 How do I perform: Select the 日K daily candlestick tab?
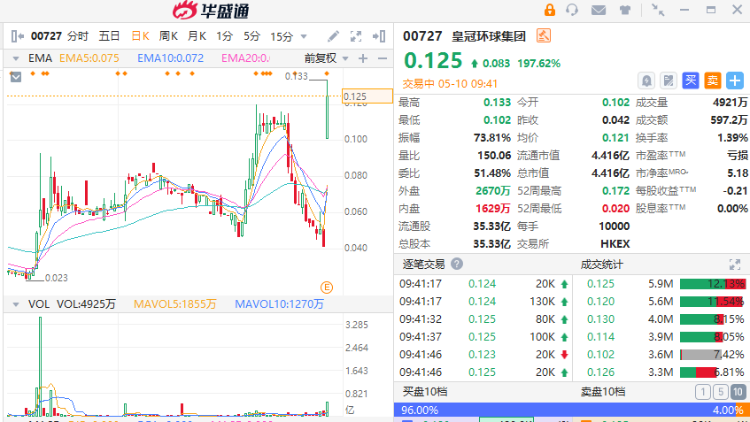point(141,36)
